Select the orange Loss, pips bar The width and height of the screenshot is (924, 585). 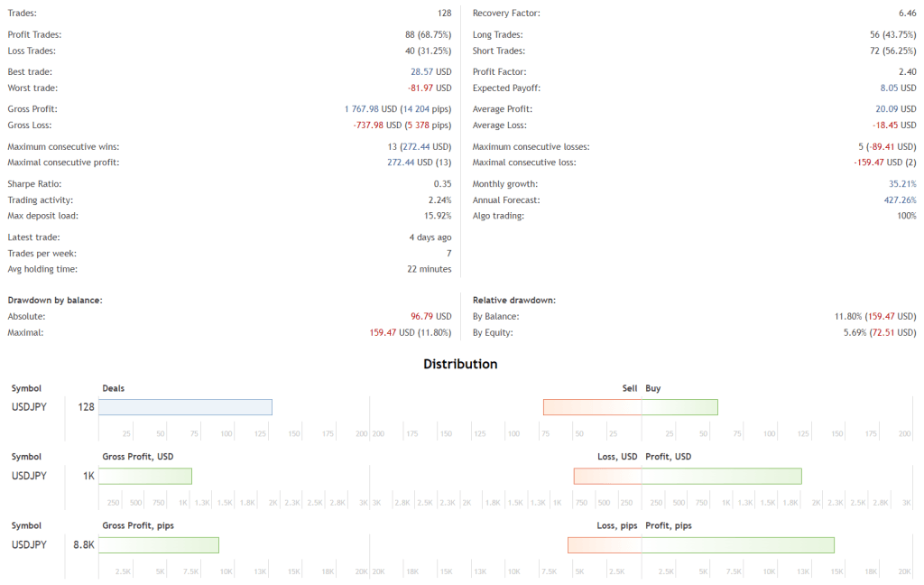click(x=605, y=544)
